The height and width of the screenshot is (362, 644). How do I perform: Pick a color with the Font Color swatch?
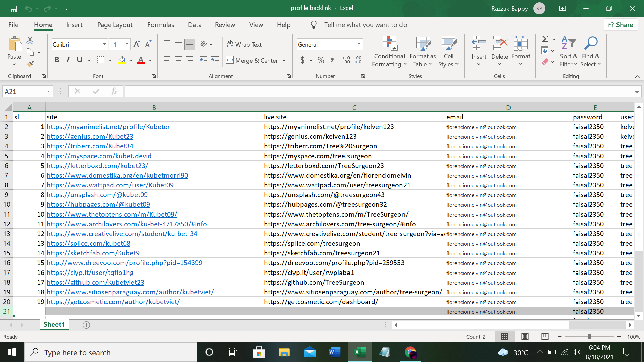click(x=141, y=60)
